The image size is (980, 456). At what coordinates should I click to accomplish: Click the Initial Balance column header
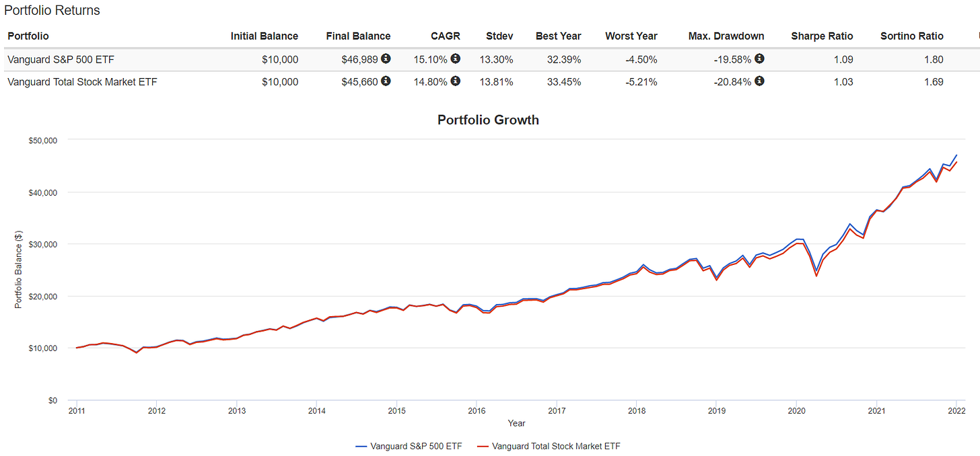pos(265,36)
